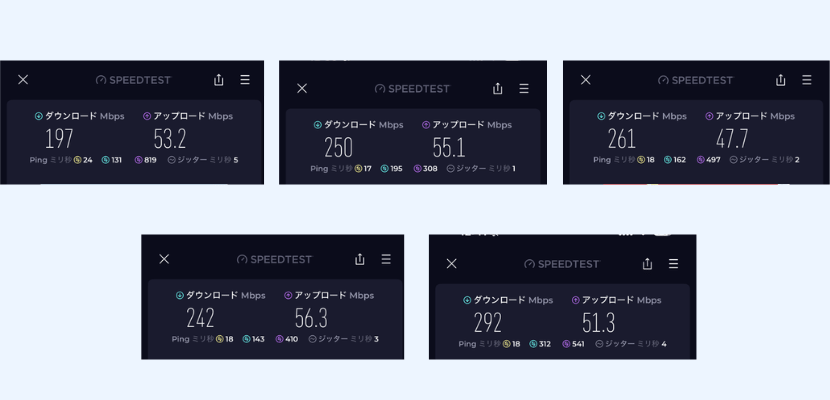Share the 250 Mbps download result
Screen dimensions: 830x400
[x=498, y=88]
